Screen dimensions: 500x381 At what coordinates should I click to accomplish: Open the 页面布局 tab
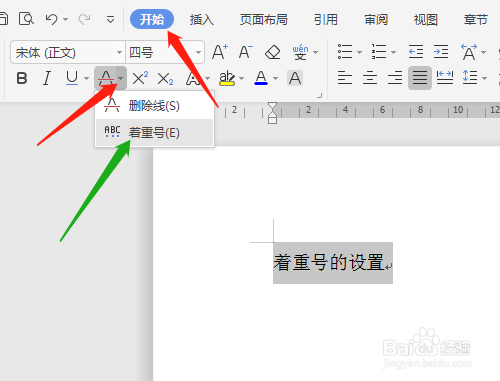(x=264, y=20)
